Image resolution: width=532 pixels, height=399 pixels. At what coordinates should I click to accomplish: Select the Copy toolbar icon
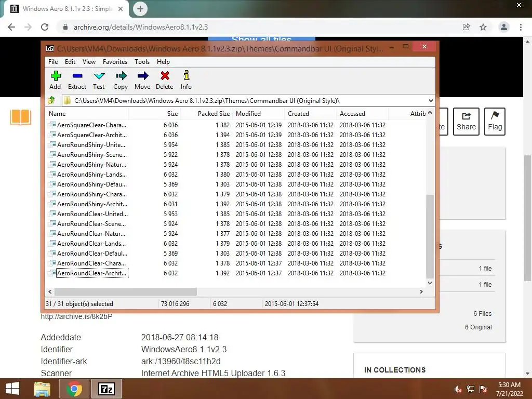click(121, 80)
